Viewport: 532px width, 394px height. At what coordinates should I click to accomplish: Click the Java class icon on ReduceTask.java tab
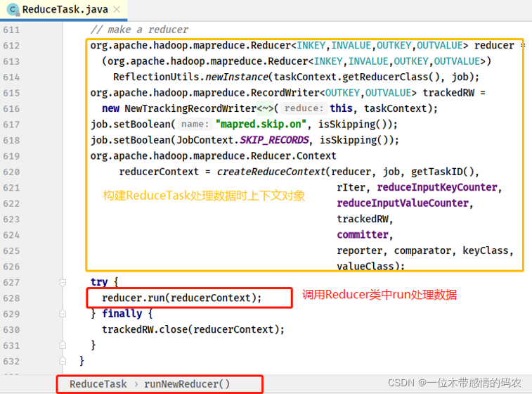pos(13,10)
